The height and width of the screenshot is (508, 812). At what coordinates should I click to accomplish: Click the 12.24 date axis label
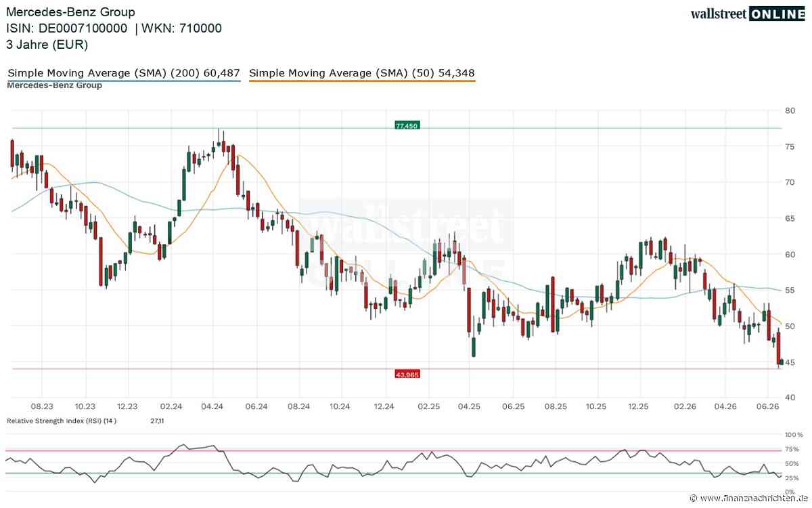point(384,406)
